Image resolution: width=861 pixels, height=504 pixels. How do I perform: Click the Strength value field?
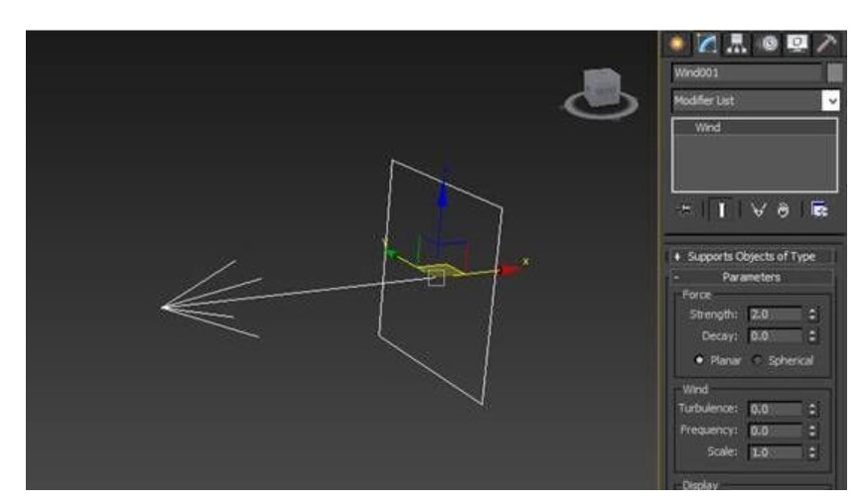click(776, 315)
